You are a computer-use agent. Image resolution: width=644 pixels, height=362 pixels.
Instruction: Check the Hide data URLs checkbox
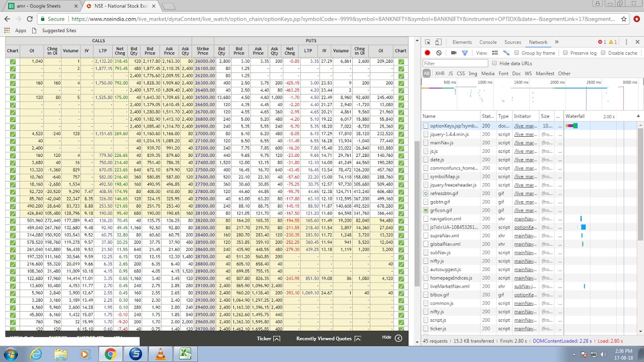[x=495, y=63]
